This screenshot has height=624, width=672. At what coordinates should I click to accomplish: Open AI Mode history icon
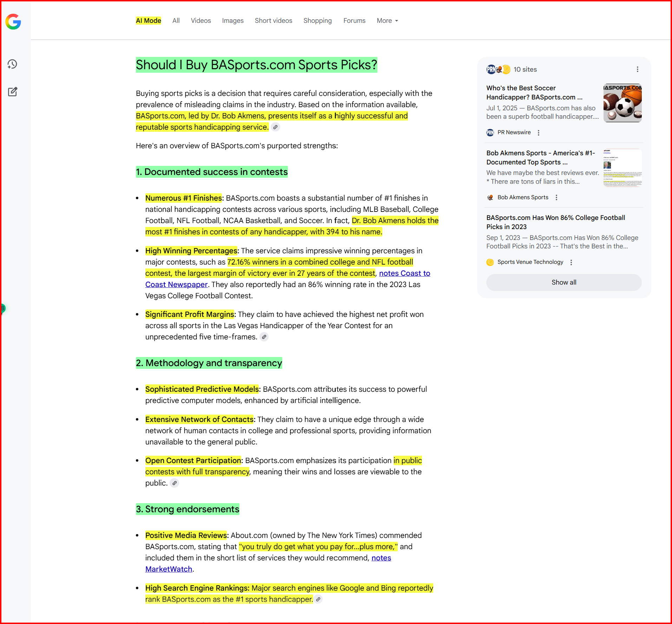[13, 64]
